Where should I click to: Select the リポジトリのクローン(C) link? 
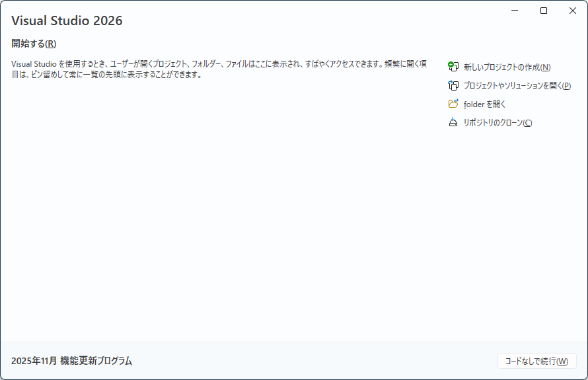click(497, 123)
